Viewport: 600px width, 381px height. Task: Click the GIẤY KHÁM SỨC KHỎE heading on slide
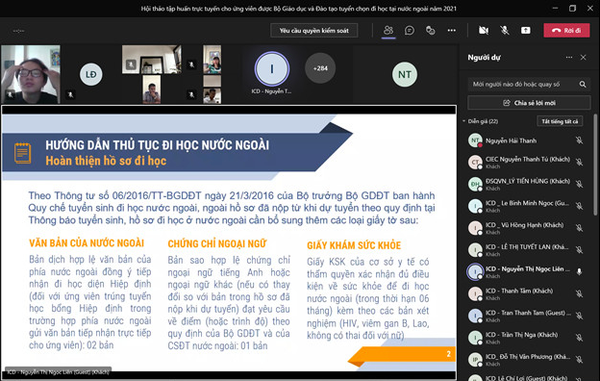point(354,245)
